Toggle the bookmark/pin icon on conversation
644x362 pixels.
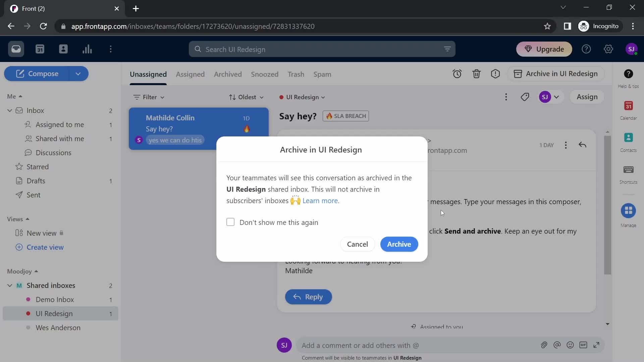pyautogui.click(x=526, y=97)
